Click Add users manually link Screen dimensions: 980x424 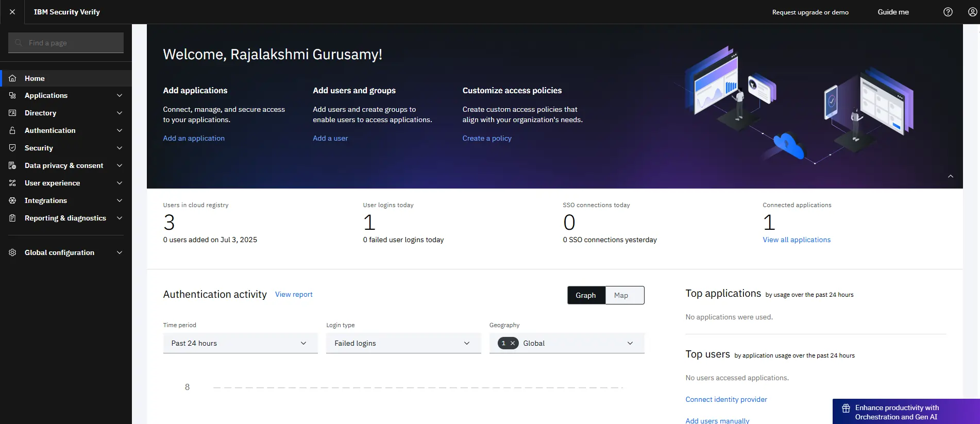tap(717, 421)
